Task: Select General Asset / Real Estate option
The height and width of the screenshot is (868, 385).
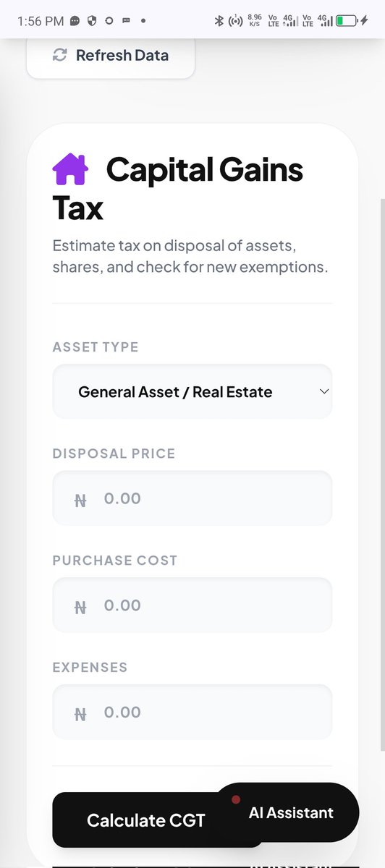Action: coord(175,392)
